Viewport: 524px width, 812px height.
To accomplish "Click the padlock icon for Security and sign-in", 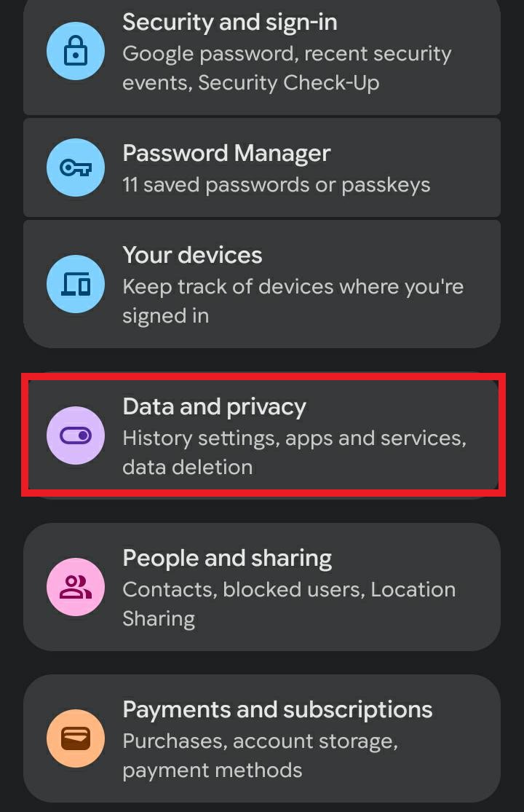I will (x=76, y=51).
